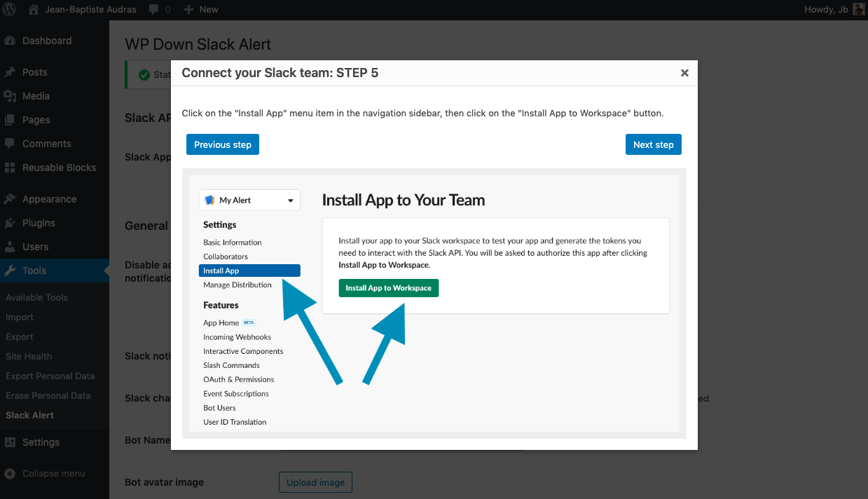Open Export Personal Data link
868x499 pixels.
click(x=50, y=376)
